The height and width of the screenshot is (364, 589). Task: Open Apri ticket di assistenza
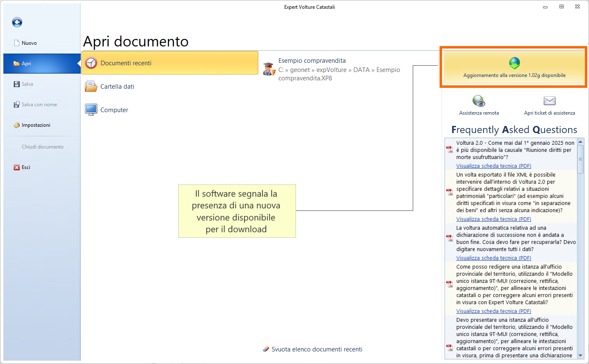pyautogui.click(x=549, y=105)
